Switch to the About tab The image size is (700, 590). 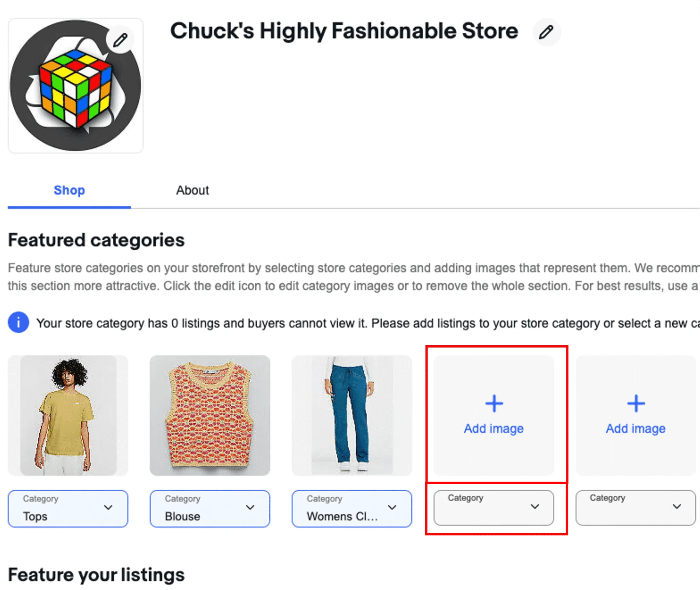click(x=192, y=190)
